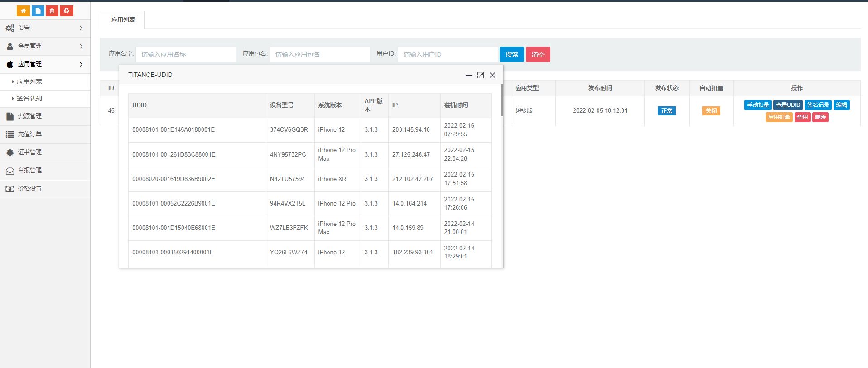
Task: Click UDID 00008101-000150291400001E
Action: [x=173, y=253]
